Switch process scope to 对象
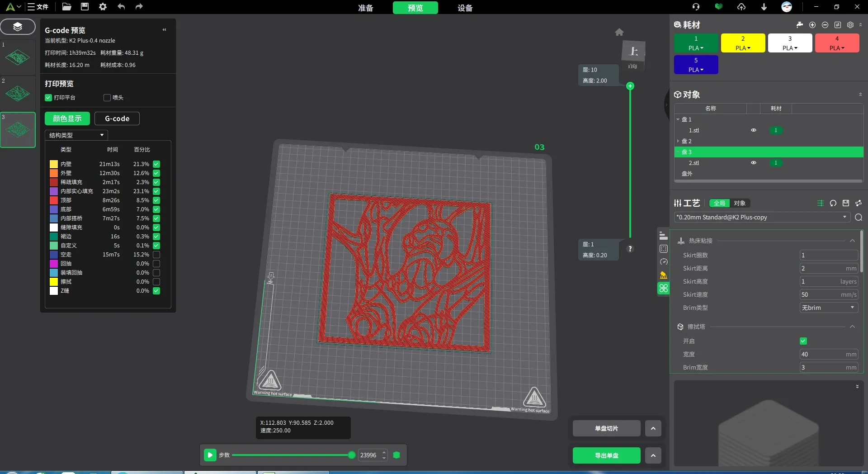 740,203
